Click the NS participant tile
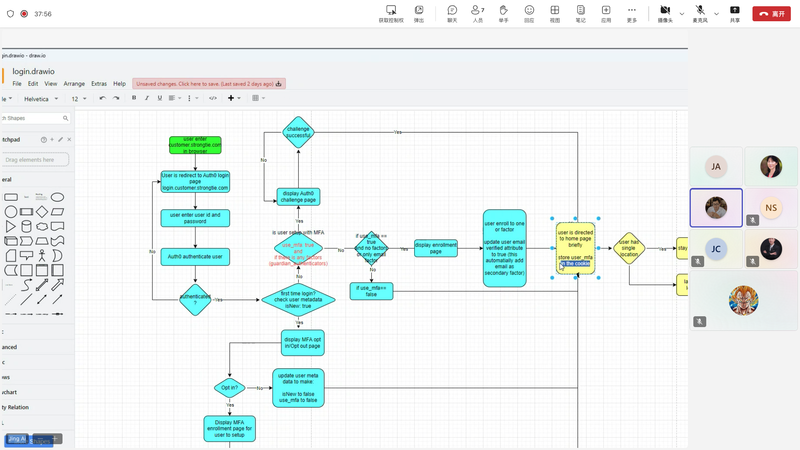Screen dimensions: 800x450 click(771, 208)
